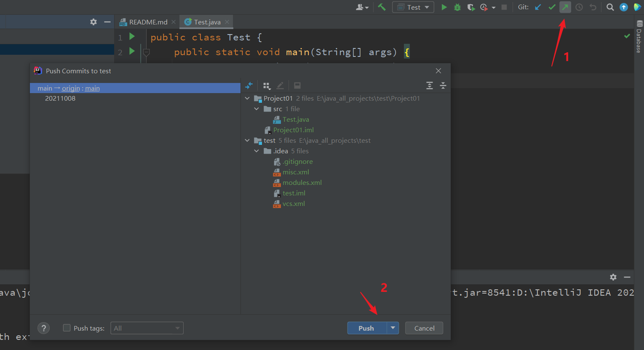Image resolution: width=644 pixels, height=350 pixels.
Task: Click Collapse All icon in push dialog
Action: pyautogui.click(x=443, y=85)
